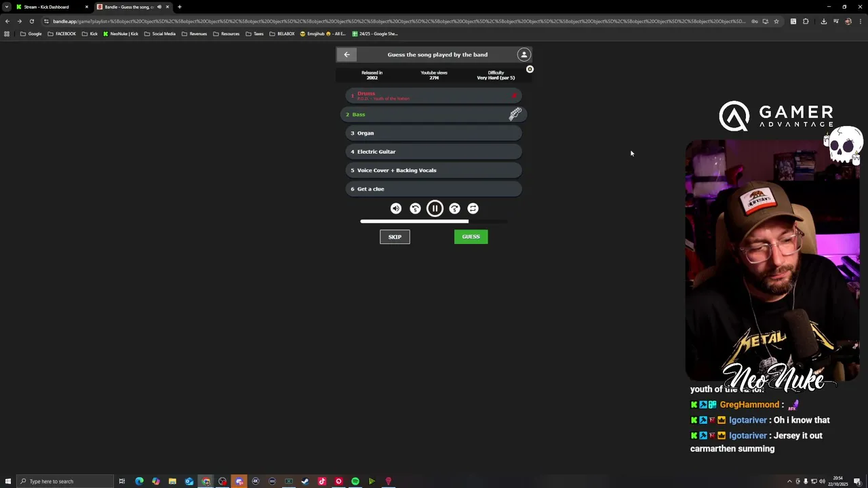868x488 pixels.
Task: Switch to Stream - Kick Dashboard tab
Action: 52,7
